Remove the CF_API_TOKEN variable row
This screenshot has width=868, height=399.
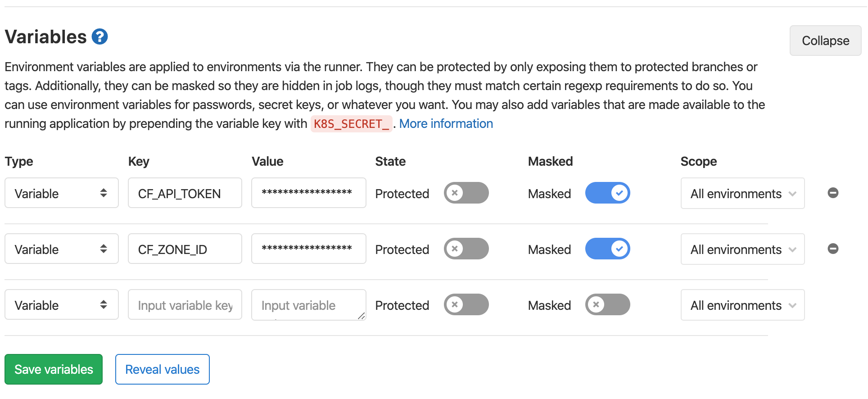833,193
